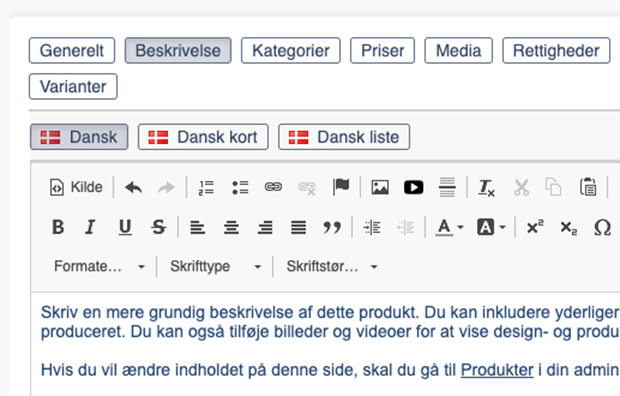
Task: Select the Dansk liste tab
Action: [x=344, y=137]
